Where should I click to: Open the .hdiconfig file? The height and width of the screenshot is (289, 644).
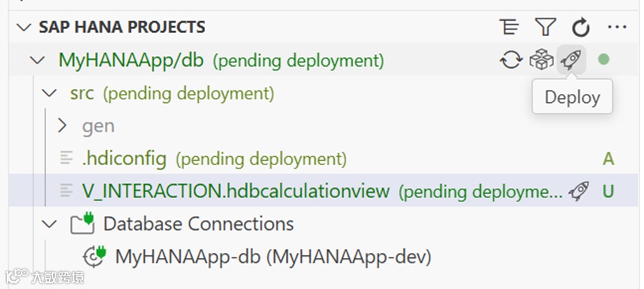(x=124, y=158)
